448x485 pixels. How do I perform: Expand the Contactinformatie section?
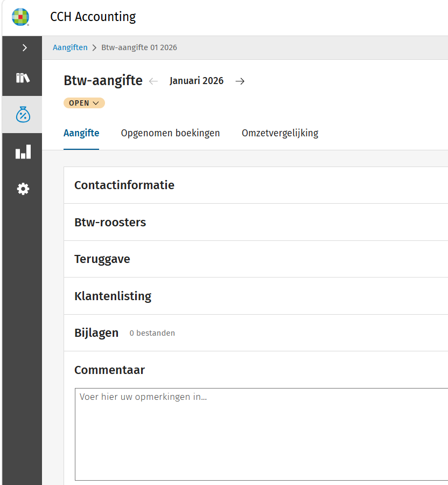pos(256,185)
